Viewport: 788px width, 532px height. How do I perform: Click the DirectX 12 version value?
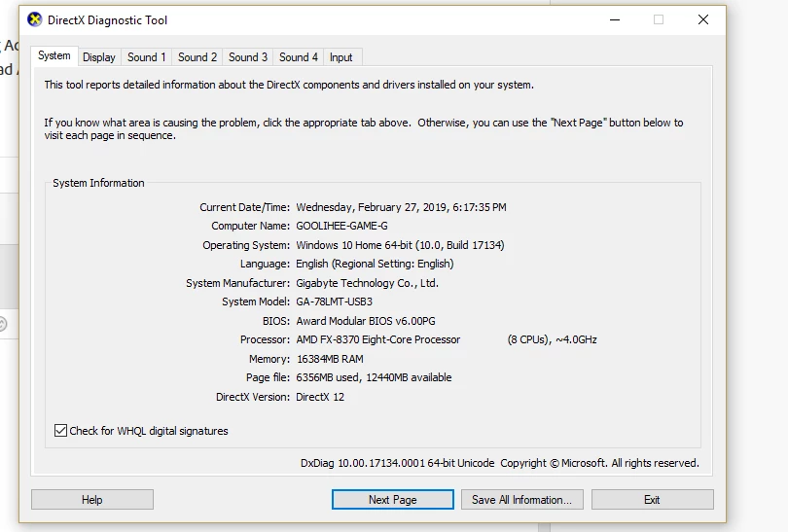(320, 397)
